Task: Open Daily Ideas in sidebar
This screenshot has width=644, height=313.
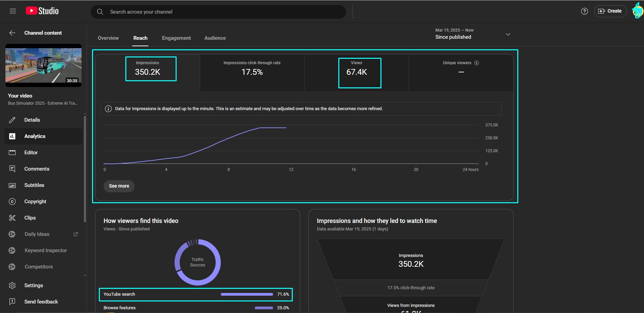Action: tap(43, 234)
